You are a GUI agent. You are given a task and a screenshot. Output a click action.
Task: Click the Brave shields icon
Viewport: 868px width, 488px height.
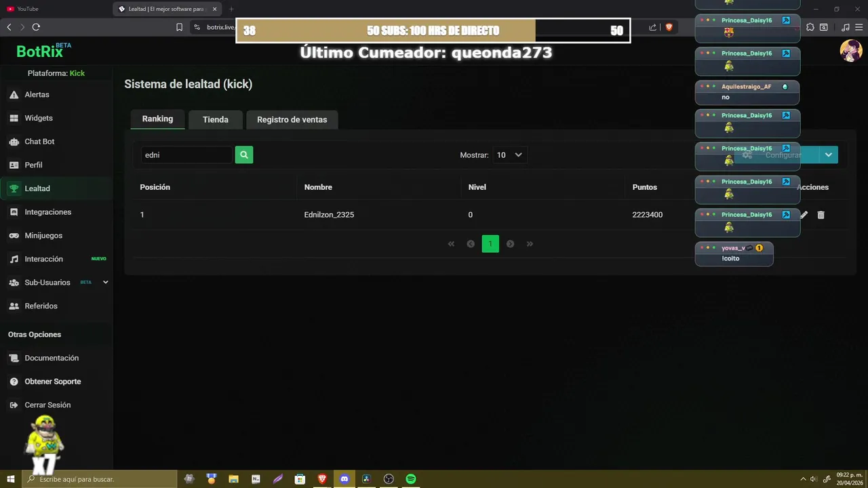pyautogui.click(x=669, y=27)
